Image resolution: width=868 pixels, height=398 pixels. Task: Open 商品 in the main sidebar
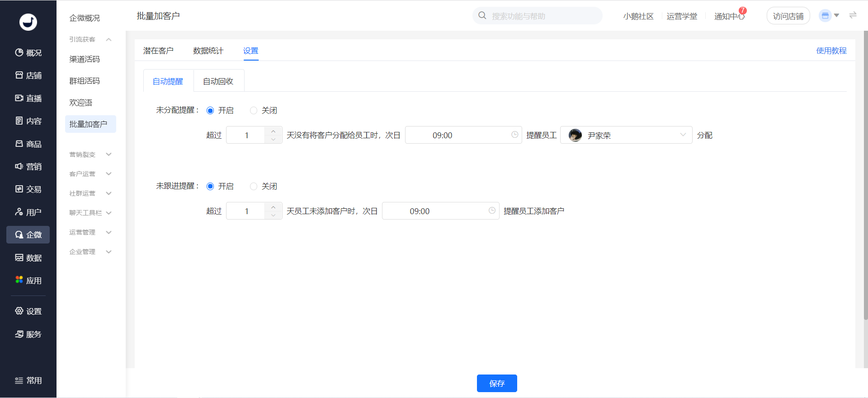[x=28, y=144]
